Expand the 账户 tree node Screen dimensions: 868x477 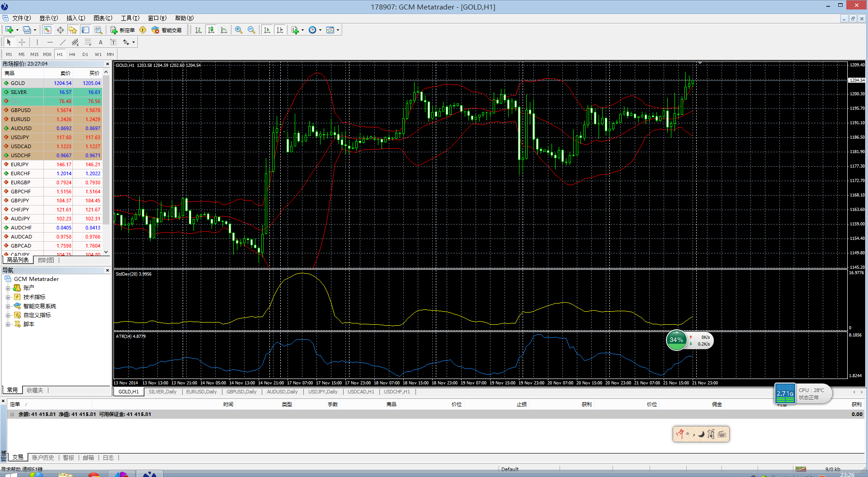[8, 288]
